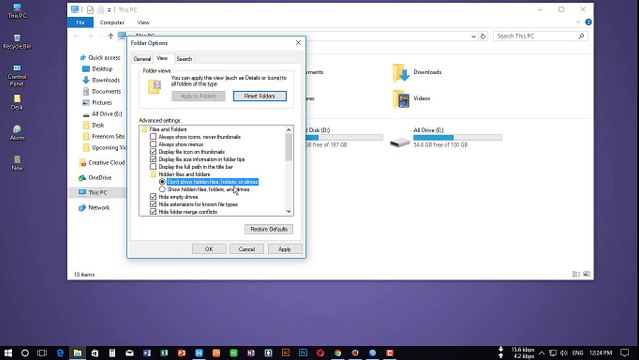The width and height of the screenshot is (639, 360).
Task: Expand the Explorer ribbon chevron
Action: 578,22
